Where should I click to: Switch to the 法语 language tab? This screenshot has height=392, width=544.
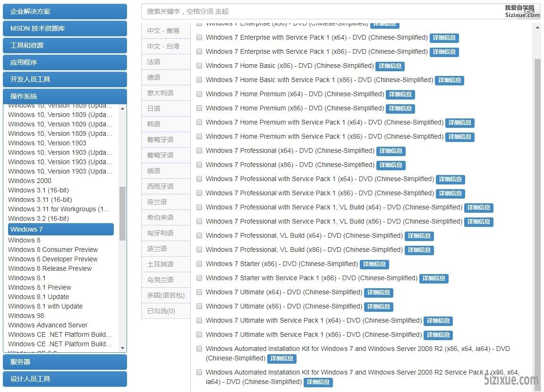[x=166, y=62]
